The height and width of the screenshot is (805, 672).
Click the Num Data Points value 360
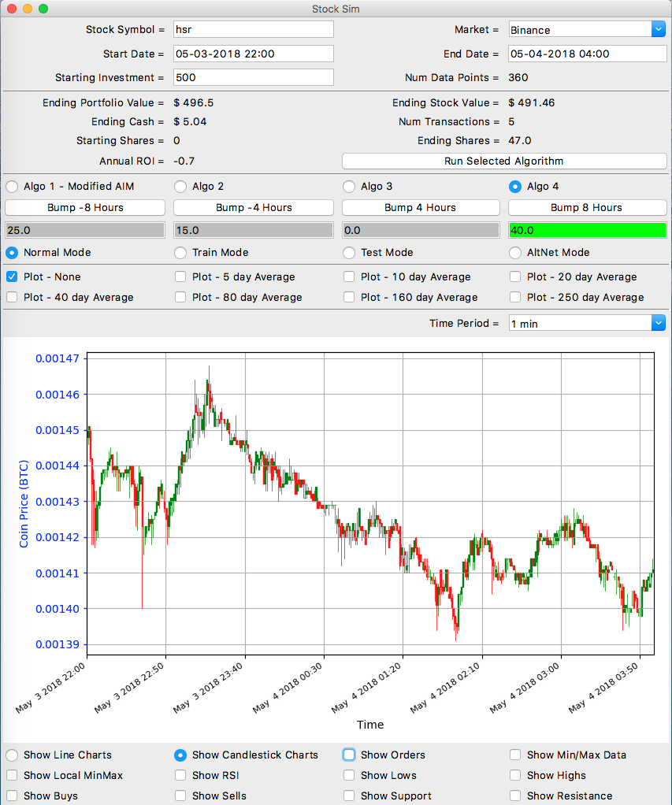coord(518,77)
